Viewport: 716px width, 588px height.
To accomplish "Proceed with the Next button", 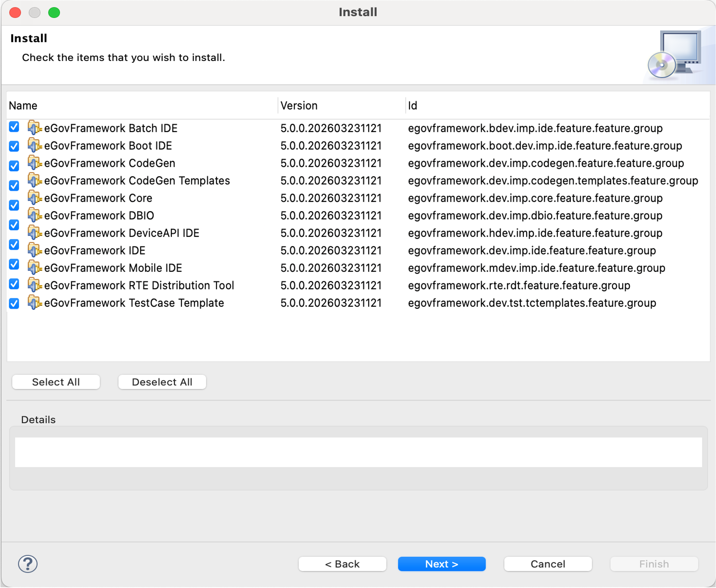I will pyautogui.click(x=441, y=564).
